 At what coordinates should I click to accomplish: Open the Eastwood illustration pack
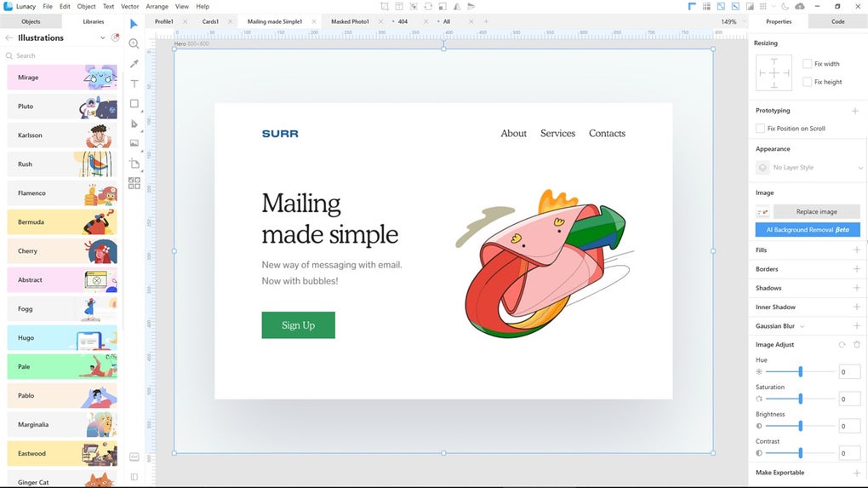62,454
